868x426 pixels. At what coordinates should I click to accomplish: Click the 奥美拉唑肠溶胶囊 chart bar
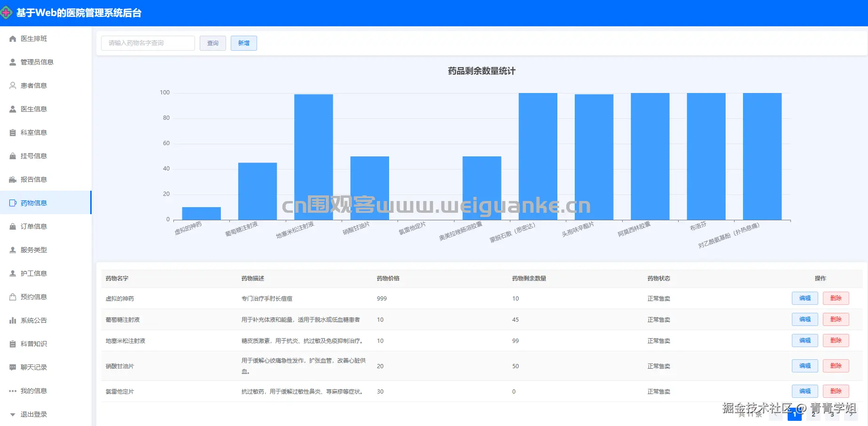(x=482, y=188)
